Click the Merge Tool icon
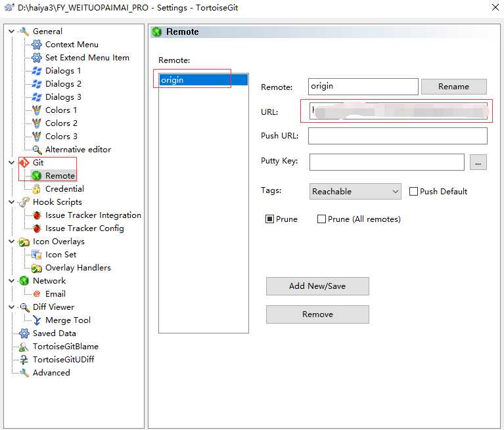Viewport: 504px width, 430px height. tap(37, 320)
